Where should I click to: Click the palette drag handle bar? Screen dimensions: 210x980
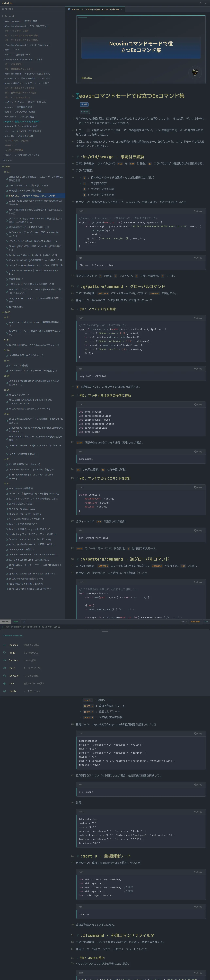105,631
